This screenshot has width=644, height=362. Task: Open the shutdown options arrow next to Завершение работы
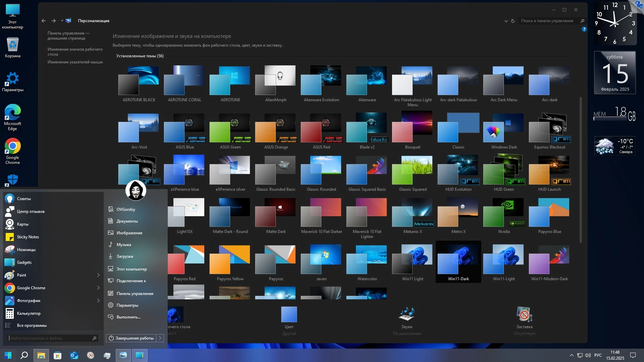(x=160, y=338)
